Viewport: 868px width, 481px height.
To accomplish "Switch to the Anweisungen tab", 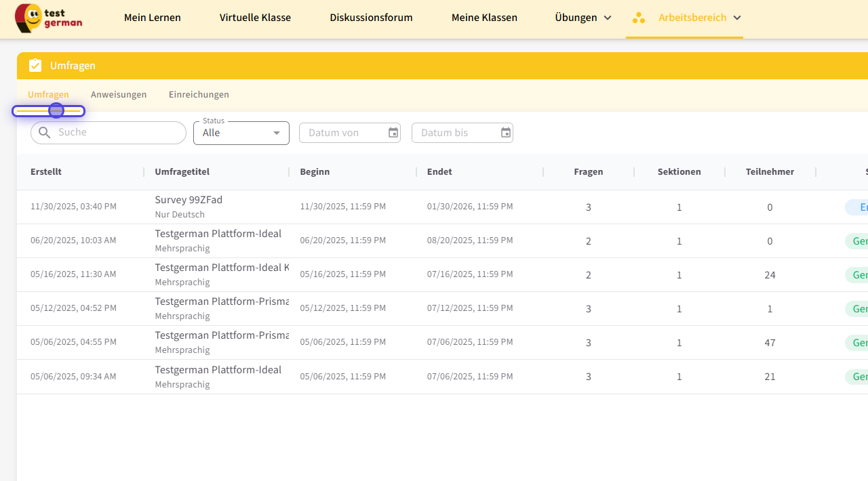I will 119,95.
